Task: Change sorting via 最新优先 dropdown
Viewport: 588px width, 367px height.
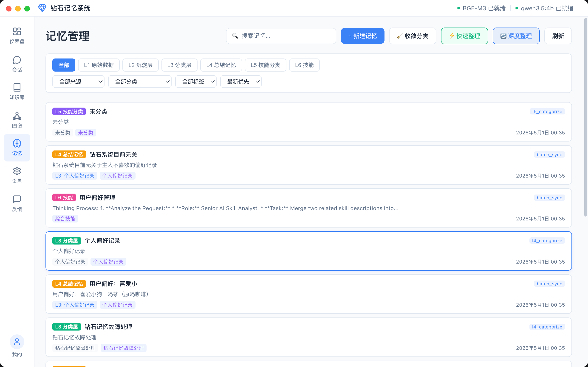Action: click(x=240, y=82)
